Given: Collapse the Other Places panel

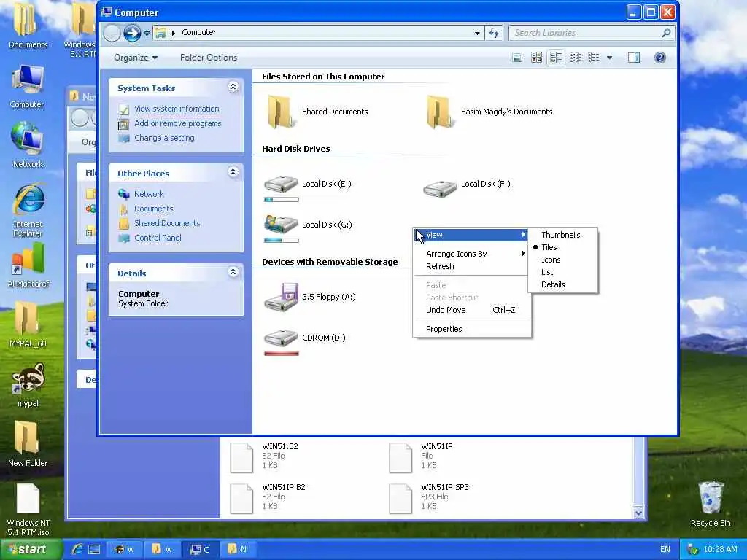Looking at the screenshot, I should pos(233,172).
